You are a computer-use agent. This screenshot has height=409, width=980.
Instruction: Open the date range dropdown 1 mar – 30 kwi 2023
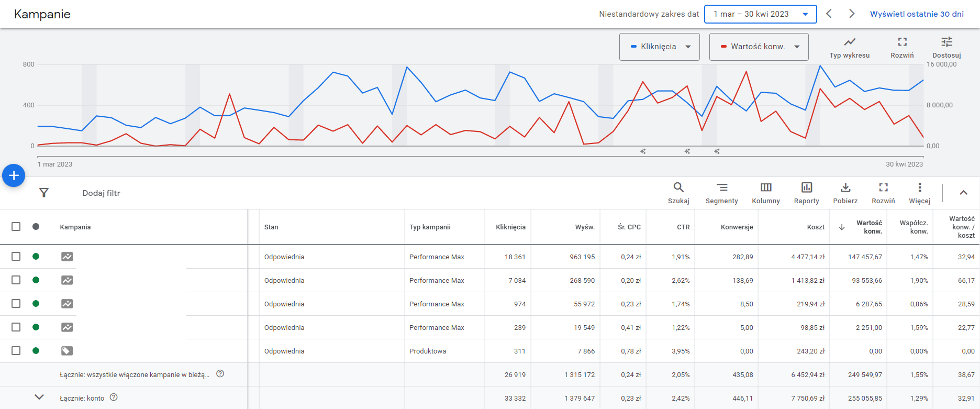760,14
